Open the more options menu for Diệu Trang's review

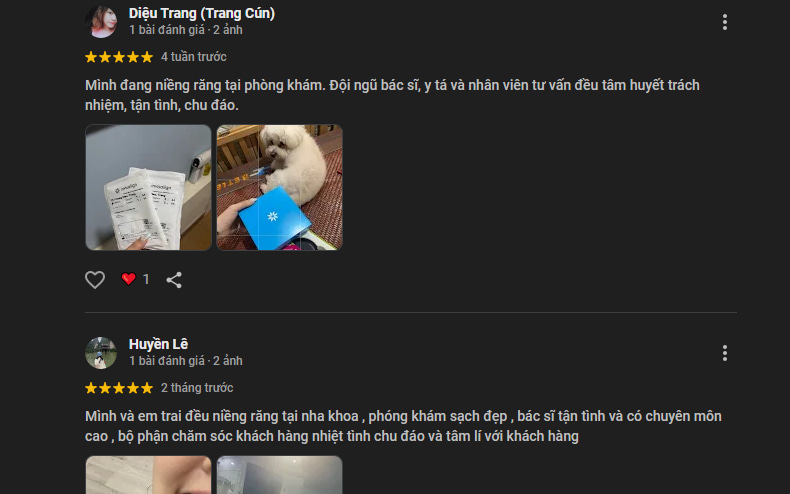(725, 22)
